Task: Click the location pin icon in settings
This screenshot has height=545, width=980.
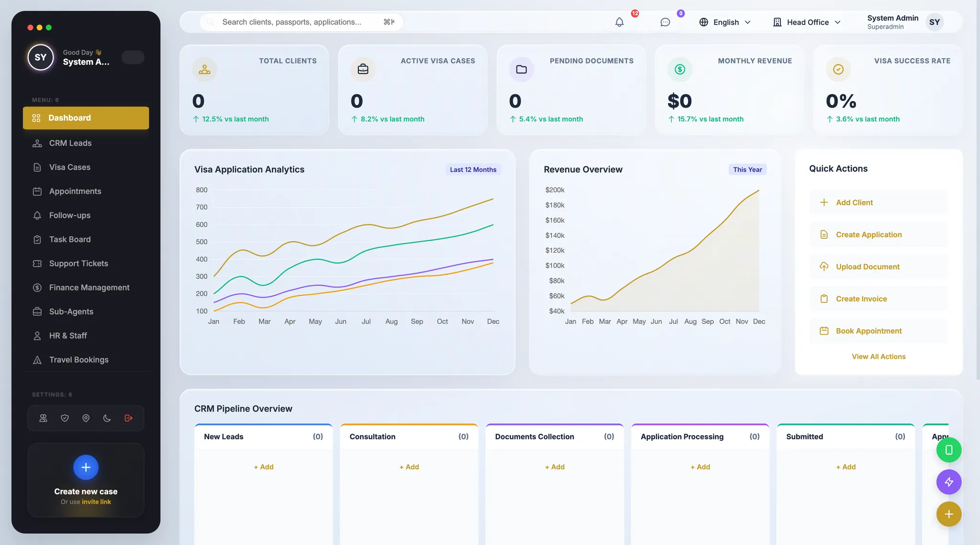Action: [86, 418]
